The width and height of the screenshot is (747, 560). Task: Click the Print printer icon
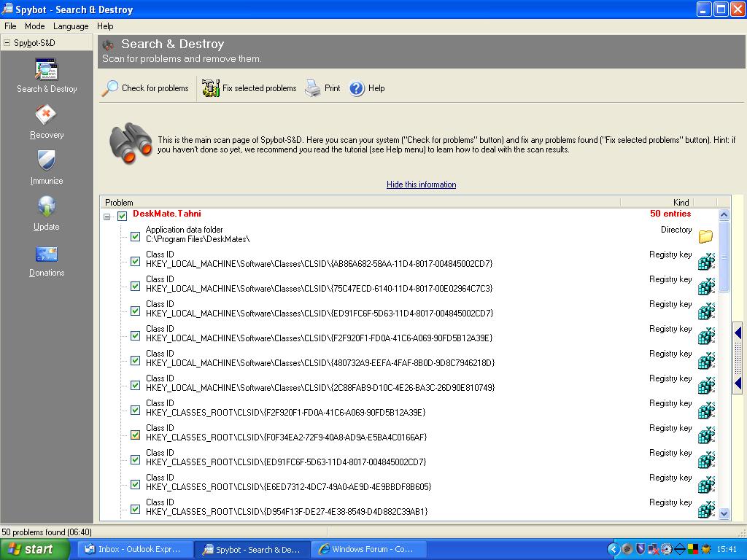pos(312,88)
